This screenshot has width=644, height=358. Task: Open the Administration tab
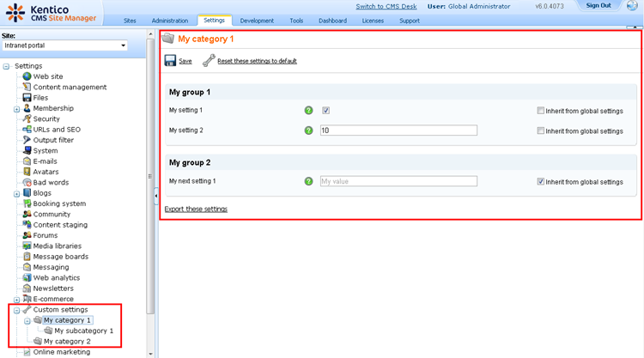170,21
